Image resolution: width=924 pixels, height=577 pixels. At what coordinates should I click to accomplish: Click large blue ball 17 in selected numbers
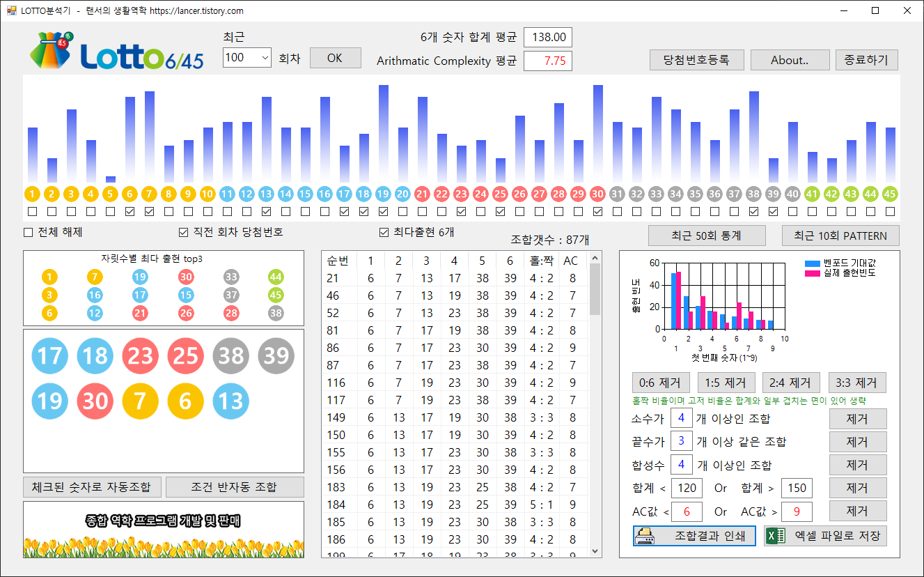[50, 355]
